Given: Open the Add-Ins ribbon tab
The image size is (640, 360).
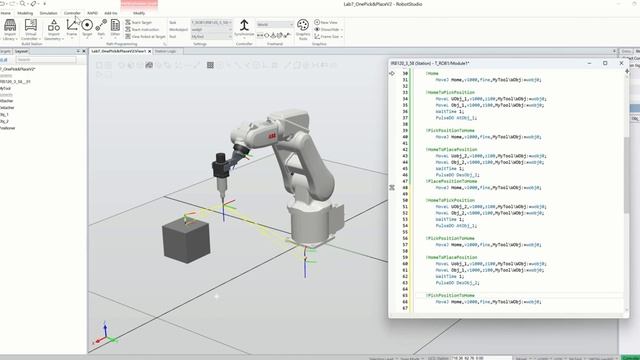Looking at the screenshot, I should point(111,13).
